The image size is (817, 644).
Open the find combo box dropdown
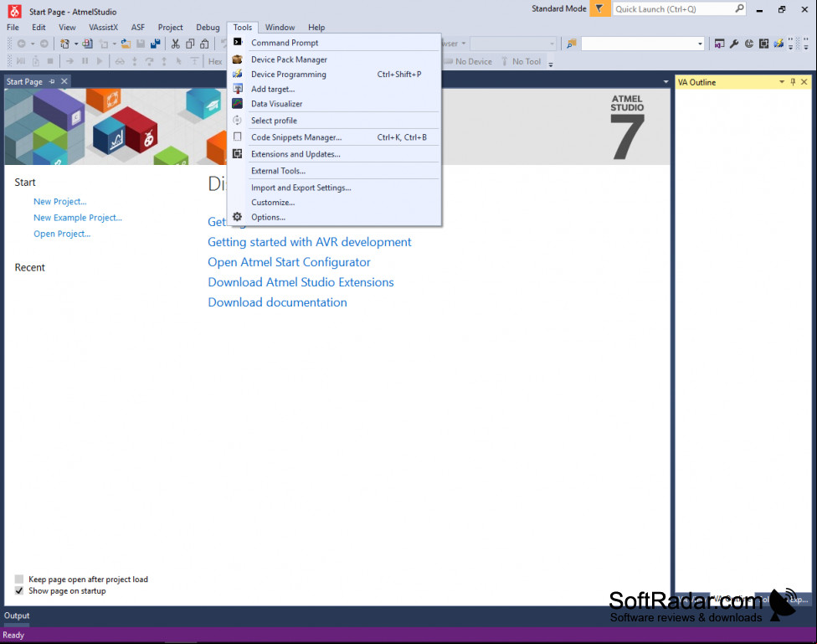pyautogui.click(x=700, y=44)
